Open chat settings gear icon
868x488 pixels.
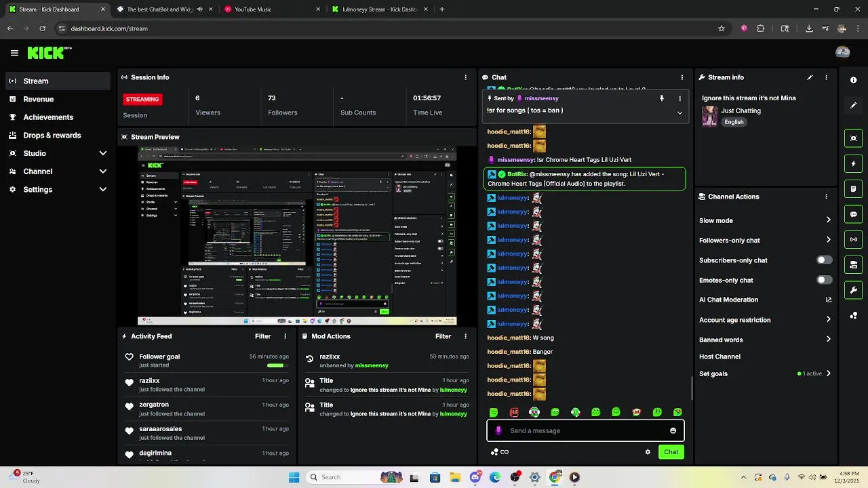(x=648, y=452)
